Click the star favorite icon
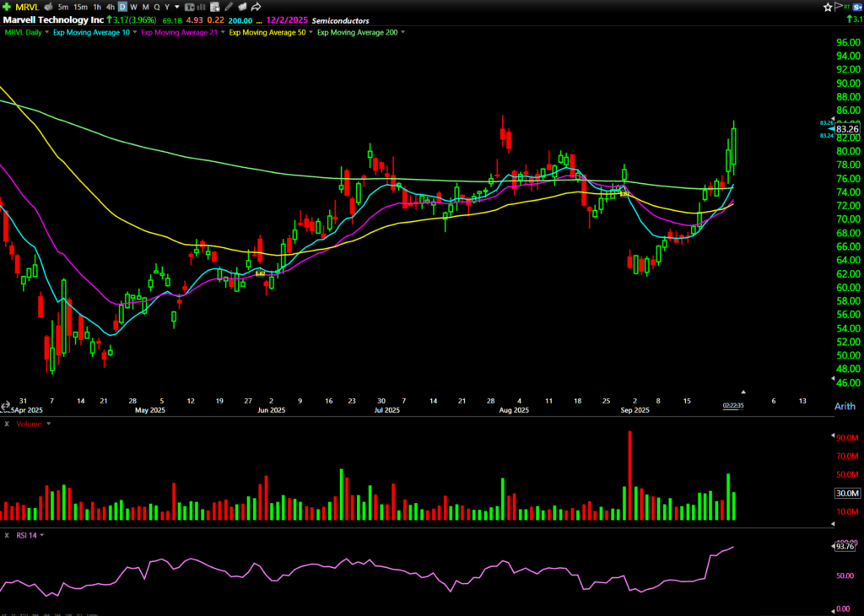 click(x=828, y=7)
